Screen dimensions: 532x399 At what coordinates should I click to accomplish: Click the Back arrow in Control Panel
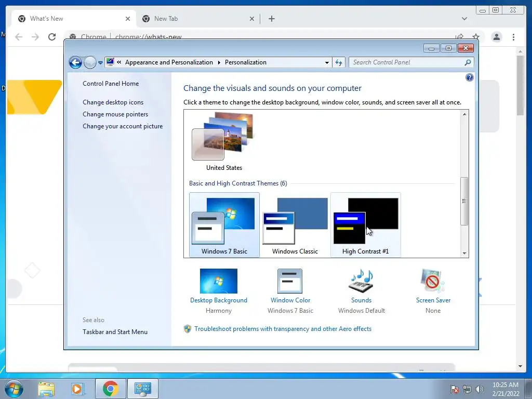(75, 62)
